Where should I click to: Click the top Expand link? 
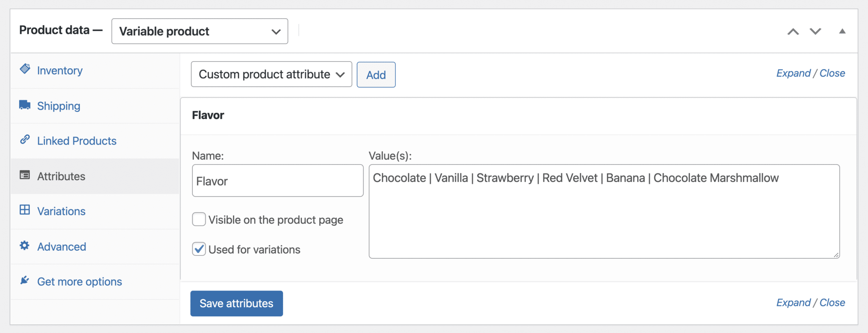[793, 73]
